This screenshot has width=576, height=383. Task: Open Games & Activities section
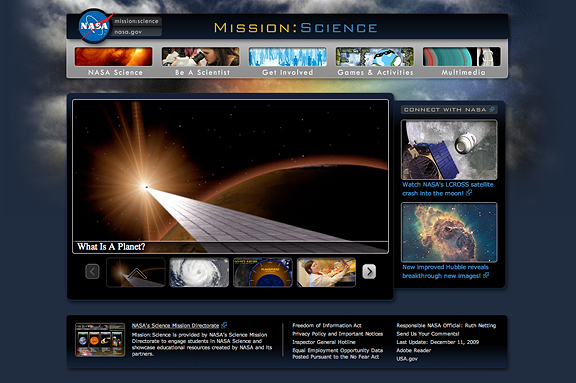[375, 61]
